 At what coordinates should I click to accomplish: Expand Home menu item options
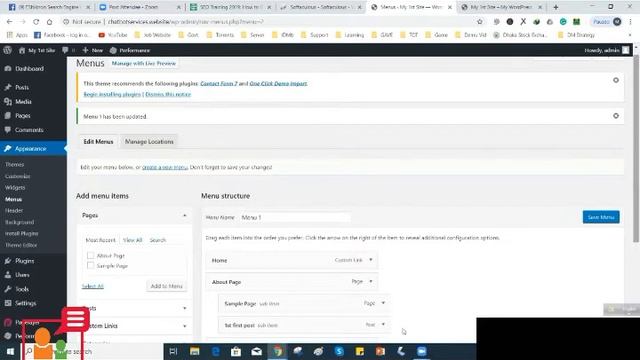pyautogui.click(x=371, y=260)
